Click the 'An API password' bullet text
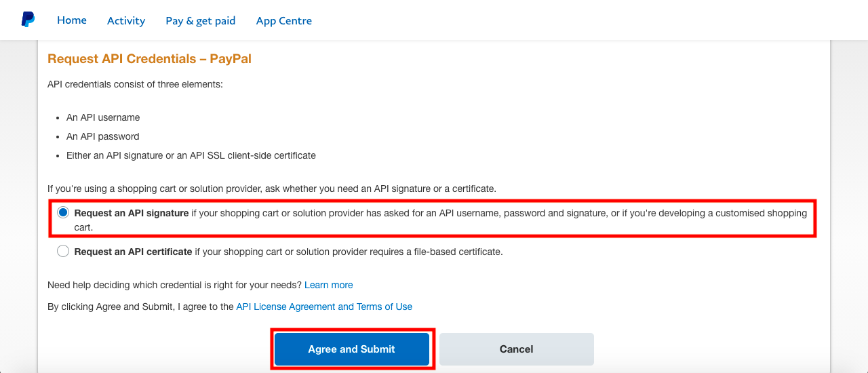 pyautogui.click(x=103, y=136)
